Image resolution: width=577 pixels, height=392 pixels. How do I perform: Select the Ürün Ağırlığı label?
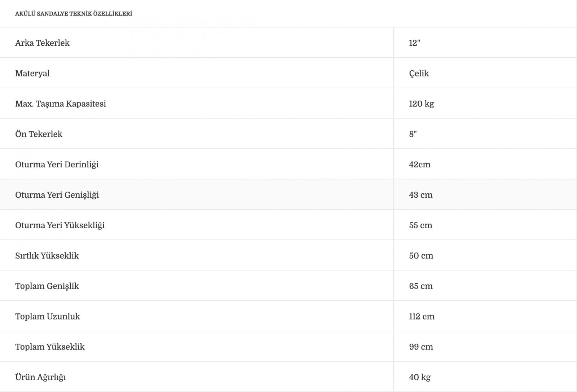pyautogui.click(x=40, y=377)
